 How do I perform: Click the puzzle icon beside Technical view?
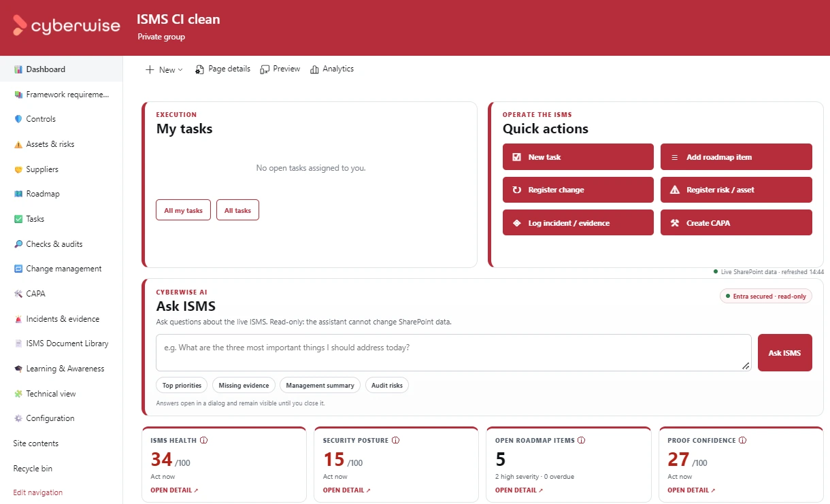tap(18, 394)
